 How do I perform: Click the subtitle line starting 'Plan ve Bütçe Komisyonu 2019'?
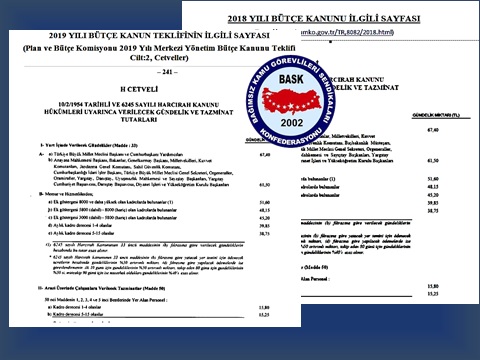click(159, 48)
